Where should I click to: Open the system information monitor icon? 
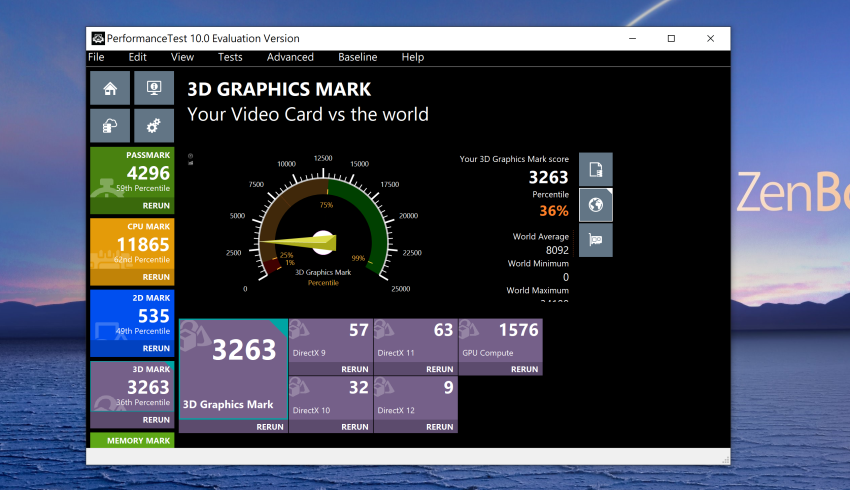pos(154,88)
